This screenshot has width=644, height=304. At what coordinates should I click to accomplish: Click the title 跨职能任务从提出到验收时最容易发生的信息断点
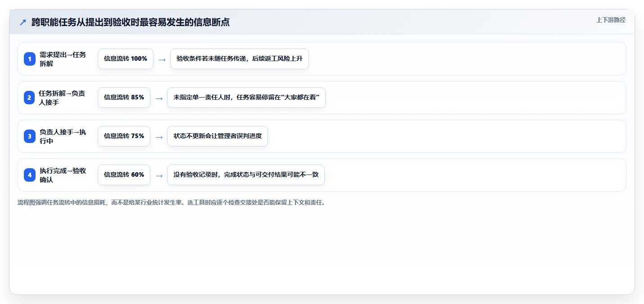point(131,22)
